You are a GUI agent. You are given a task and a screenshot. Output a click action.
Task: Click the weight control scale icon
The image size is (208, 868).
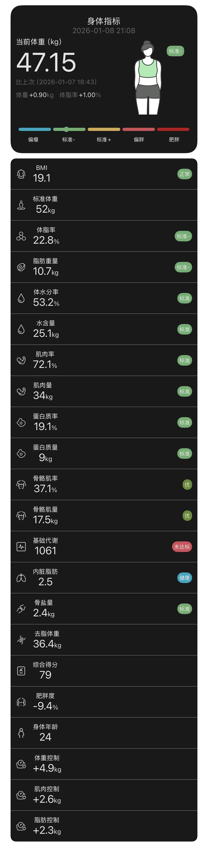pos(21,764)
